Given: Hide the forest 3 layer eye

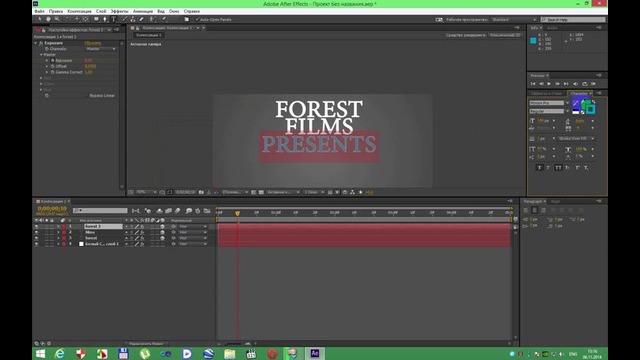Looking at the screenshot, I should coord(36,226).
